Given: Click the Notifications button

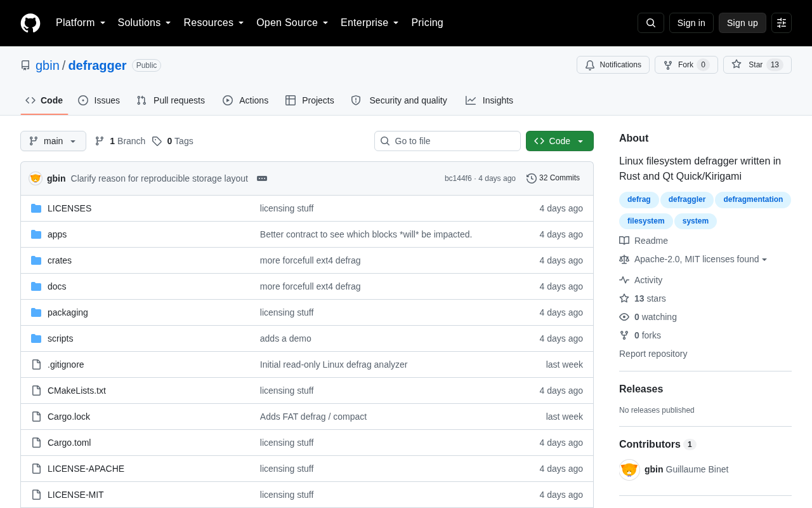Looking at the screenshot, I should click(613, 65).
